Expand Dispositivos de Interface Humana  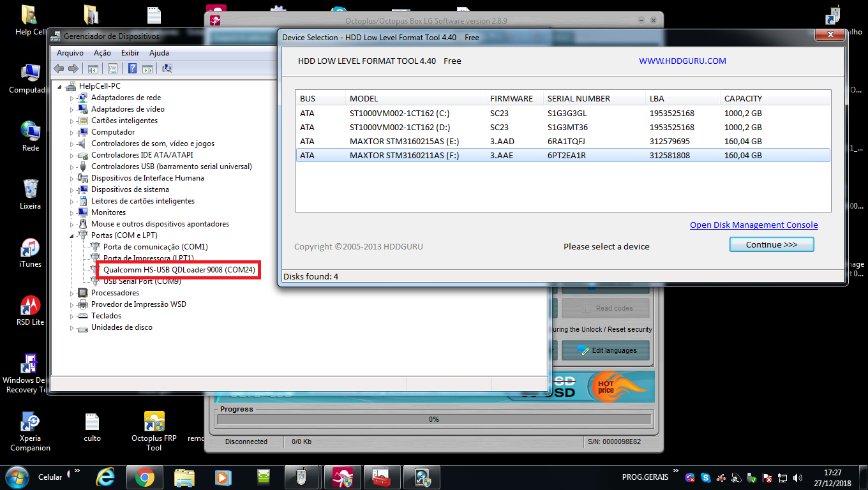[72, 178]
